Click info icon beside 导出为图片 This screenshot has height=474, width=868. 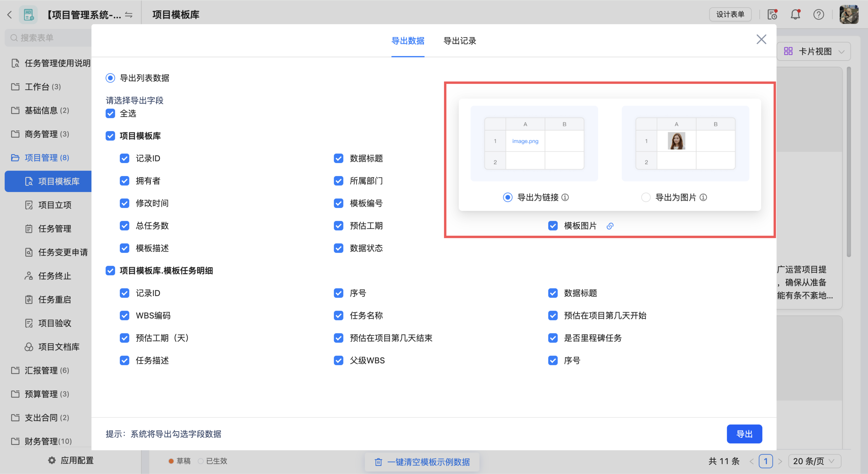pos(703,197)
